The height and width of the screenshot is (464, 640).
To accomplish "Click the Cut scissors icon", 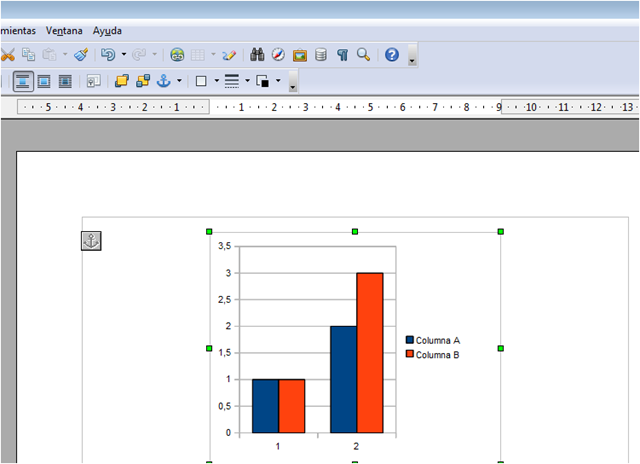I will click(x=7, y=55).
